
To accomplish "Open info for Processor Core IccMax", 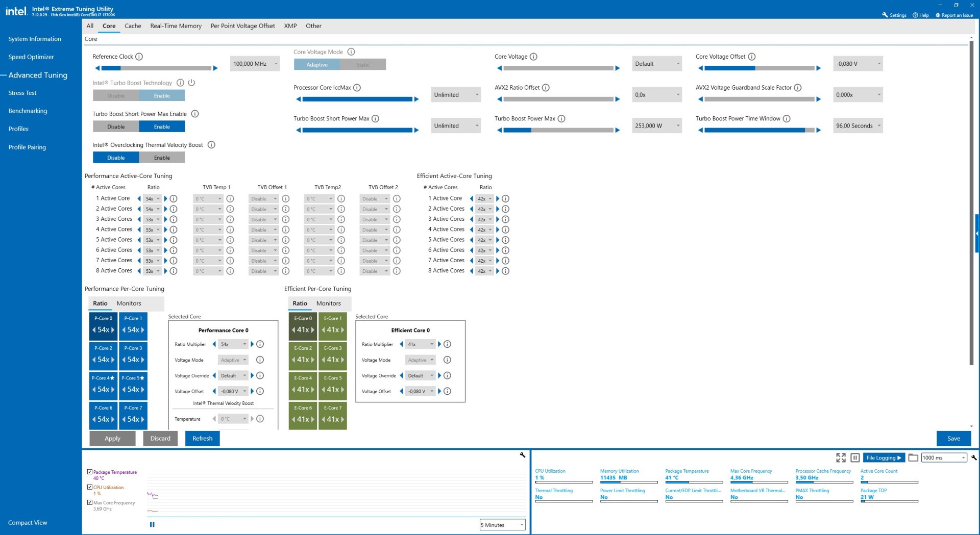I will (357, 88).
